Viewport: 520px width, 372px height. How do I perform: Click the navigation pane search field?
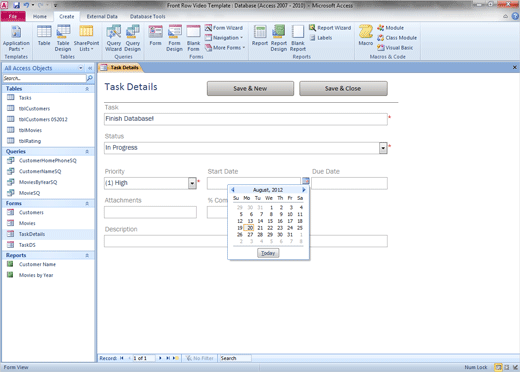click(45, 78)
